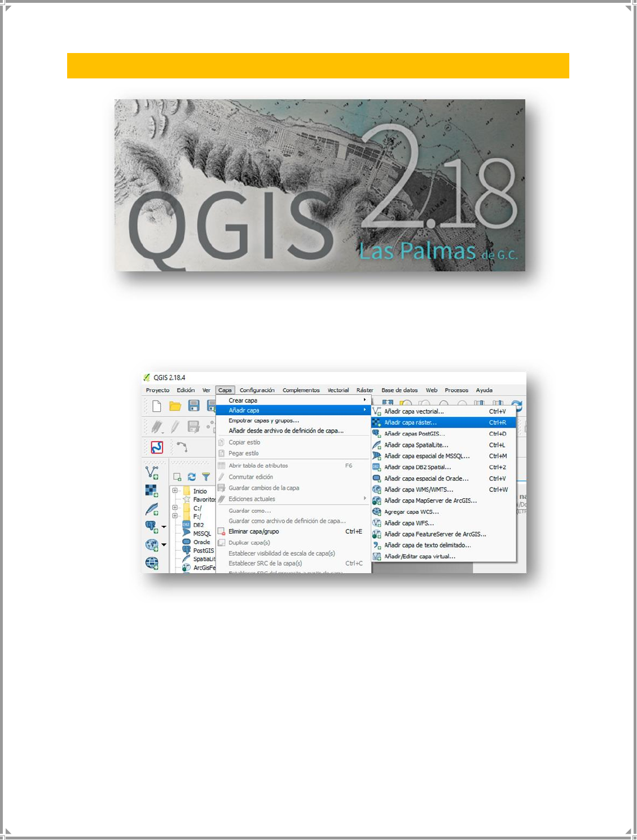Click Add SpatiaLite feather icon in sidebar
Viewport: 637px width, 840px height.
tap(152, 509)
